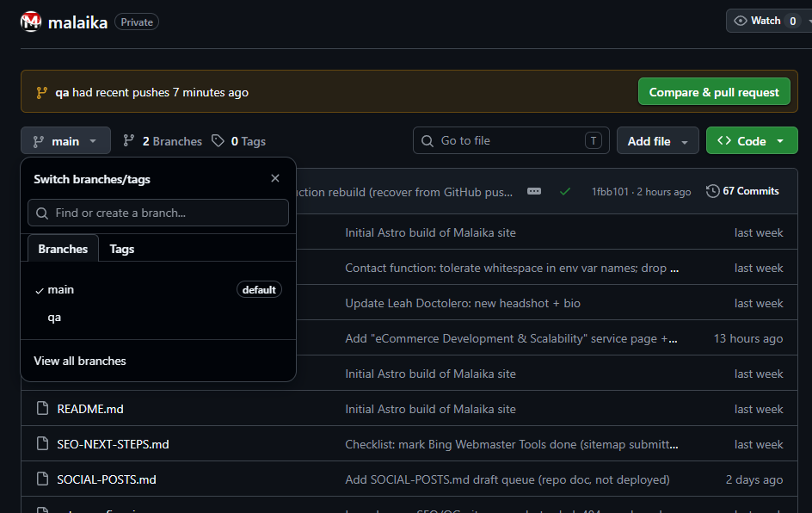
Task: Focus the Go to file search field
Action: [x=511, y=140]
